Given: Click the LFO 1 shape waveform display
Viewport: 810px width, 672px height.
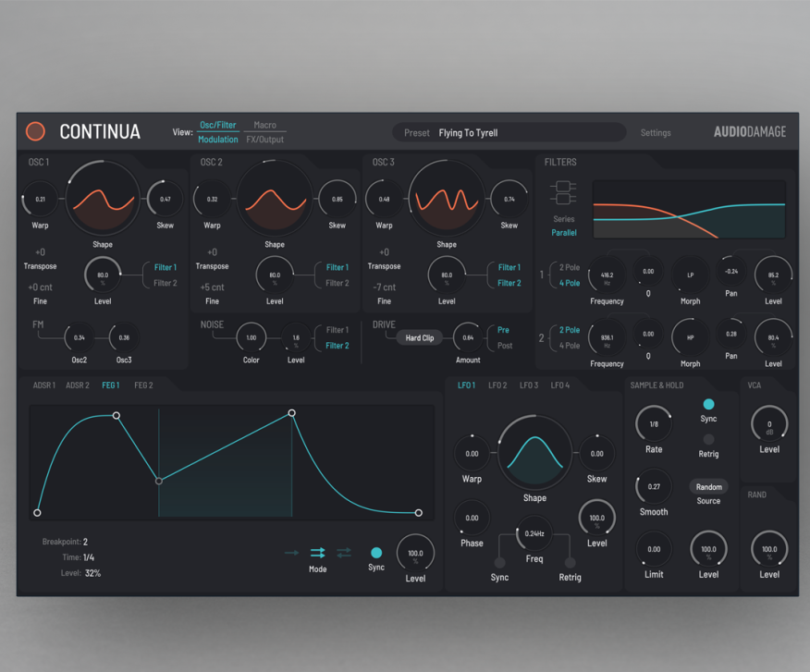Looking at the screenshot, I should tap(534, 453).
